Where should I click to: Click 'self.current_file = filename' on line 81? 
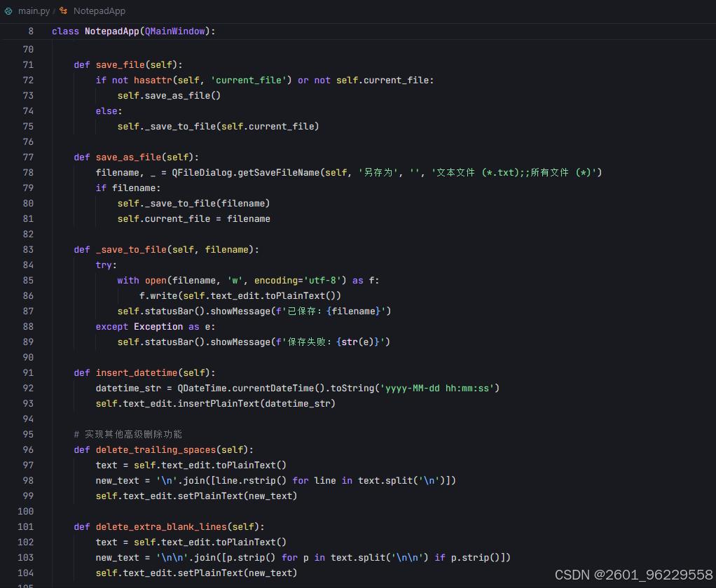coord(193,219)
